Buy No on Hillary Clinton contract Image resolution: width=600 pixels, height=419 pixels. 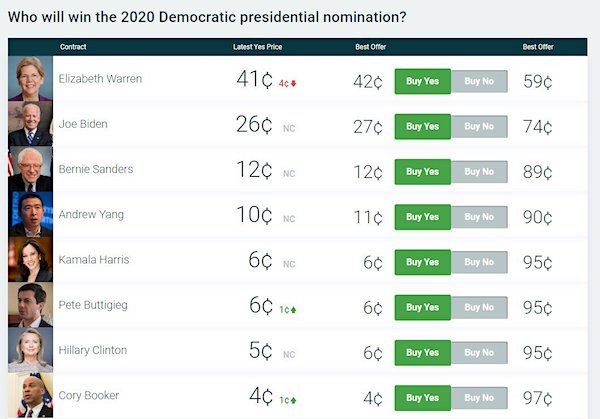click(479, 352)
